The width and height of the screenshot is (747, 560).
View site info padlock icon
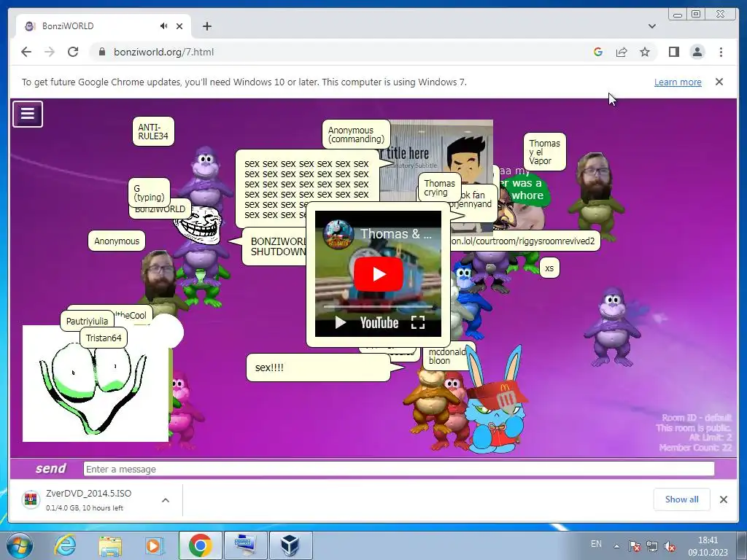coord(101,52)
